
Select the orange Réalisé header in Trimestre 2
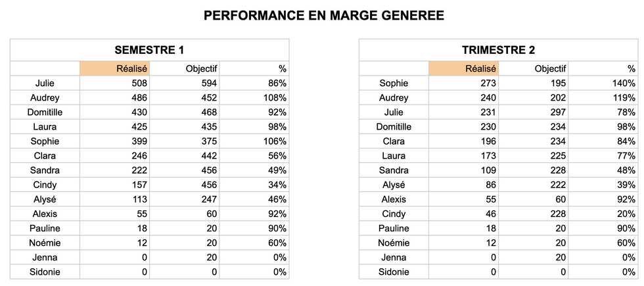(x=464, y=68)
